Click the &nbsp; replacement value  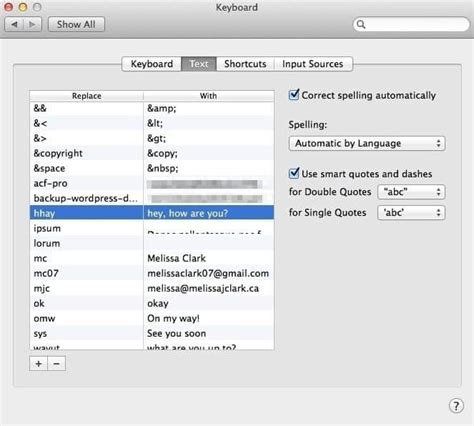pyautogui.click(x=163, y=168)
